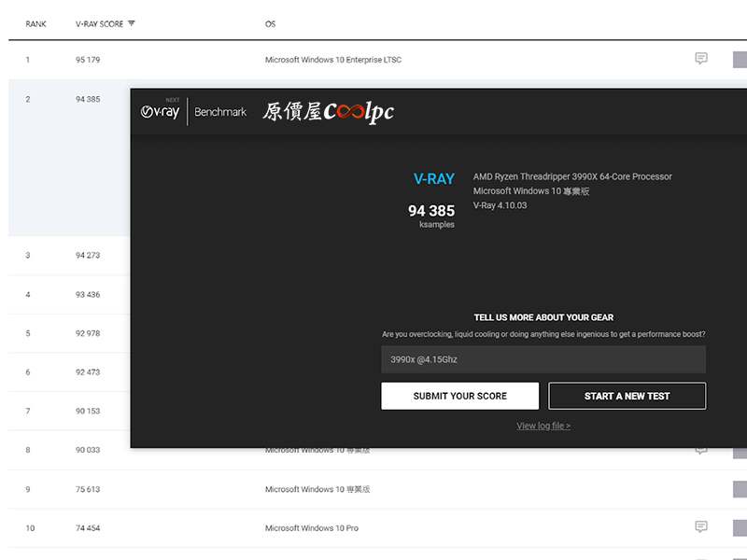Click the Benchmark label in header
The height and width of the screenshot is (560, 747).
(x=220, y=112)
